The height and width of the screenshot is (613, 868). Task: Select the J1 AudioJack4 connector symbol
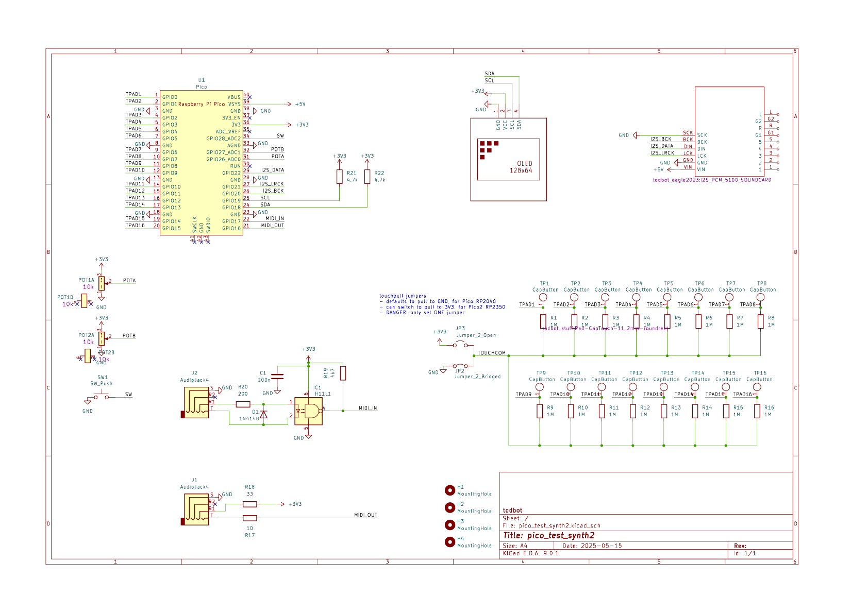pos(196,509)
